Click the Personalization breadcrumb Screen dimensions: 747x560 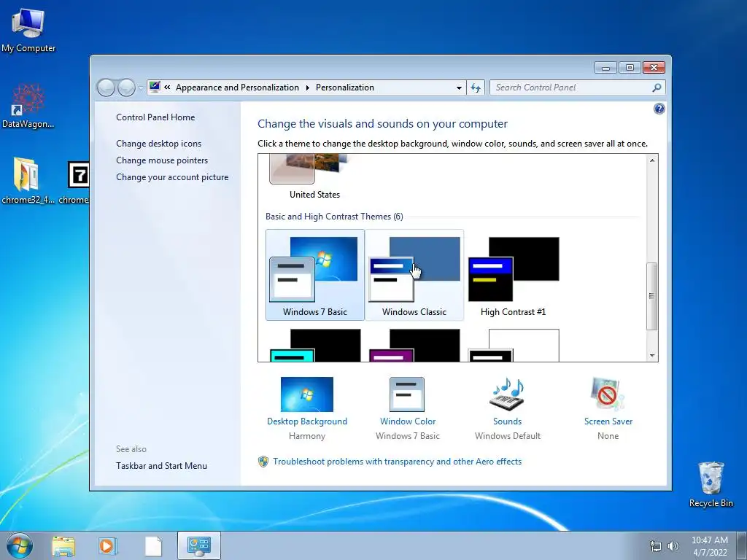point(345,87)
